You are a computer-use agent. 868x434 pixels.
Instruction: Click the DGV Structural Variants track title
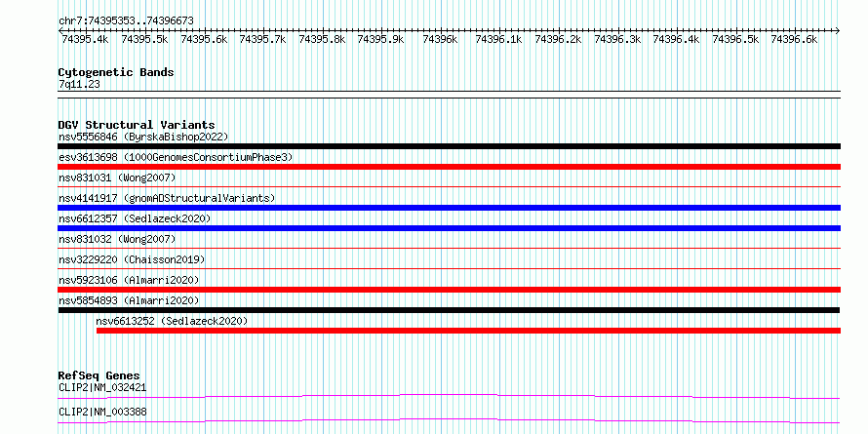tap(137, 125)
